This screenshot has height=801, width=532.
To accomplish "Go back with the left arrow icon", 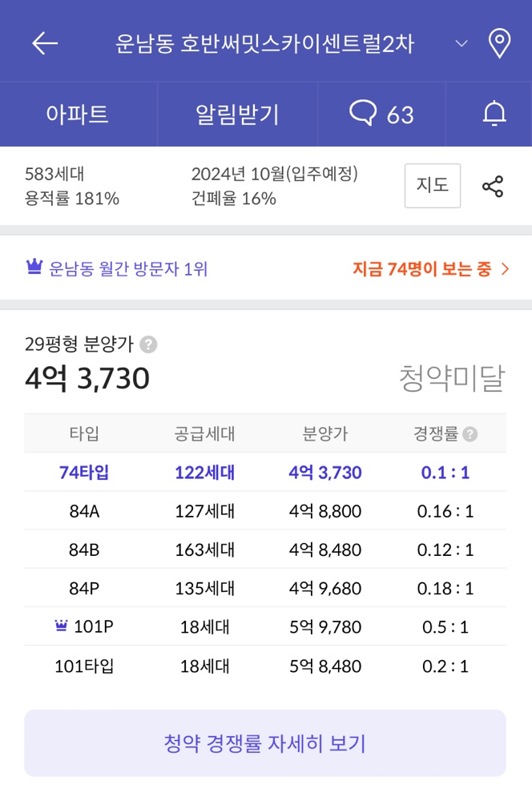I will (45, 43).
